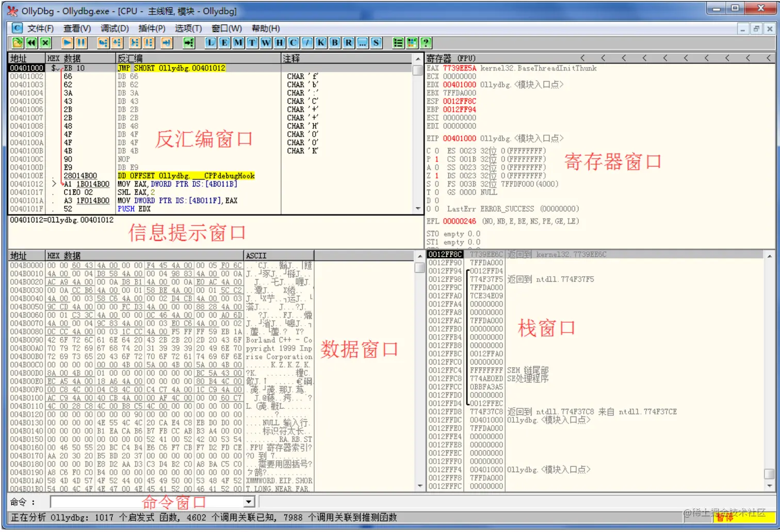The image size is (780, 532).
Task: Click the Pause execution icon
Action: click(82, 43)
